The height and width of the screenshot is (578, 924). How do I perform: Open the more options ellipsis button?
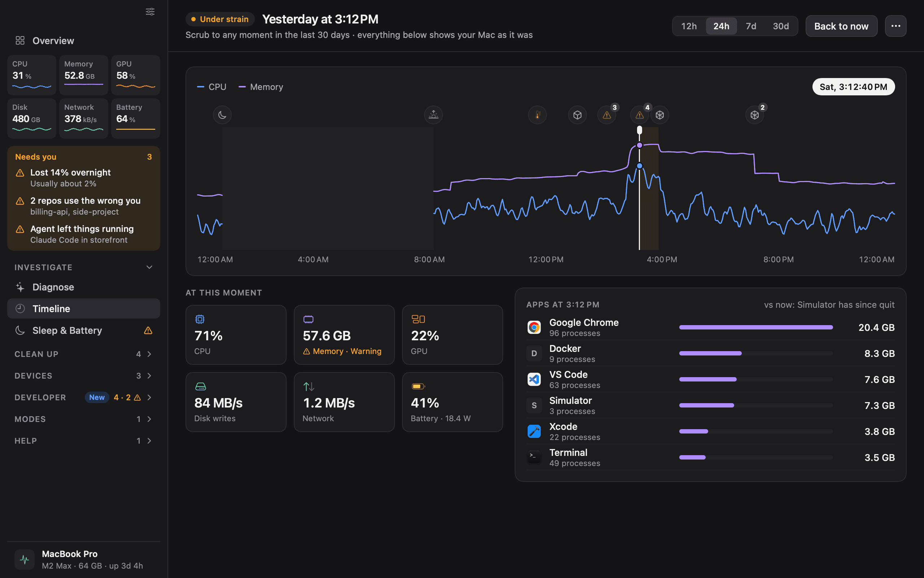896,26
